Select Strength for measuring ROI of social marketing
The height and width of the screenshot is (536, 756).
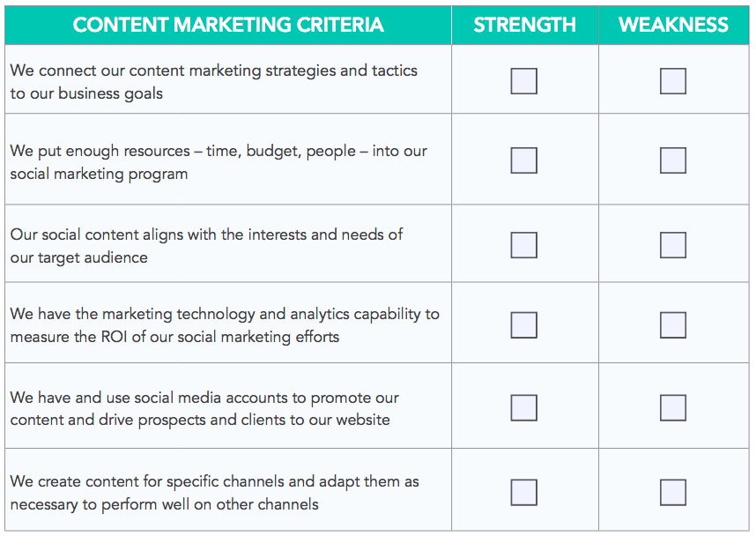(x=523, y=324)
